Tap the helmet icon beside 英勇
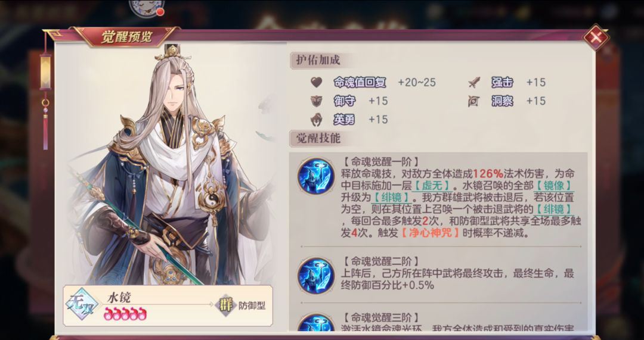Viewport: 644px width, 340px height. (x=316, y=119)
